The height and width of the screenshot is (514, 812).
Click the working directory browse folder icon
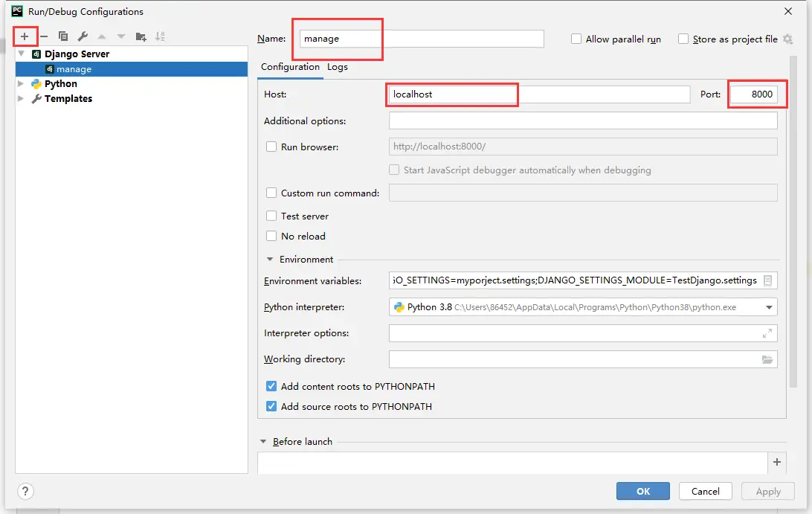(x=767, y=359)
